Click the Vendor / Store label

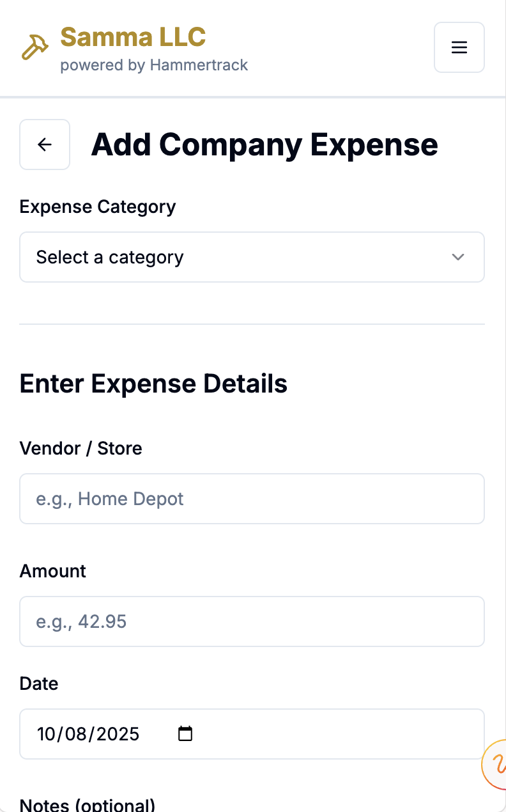coord(81,448)
